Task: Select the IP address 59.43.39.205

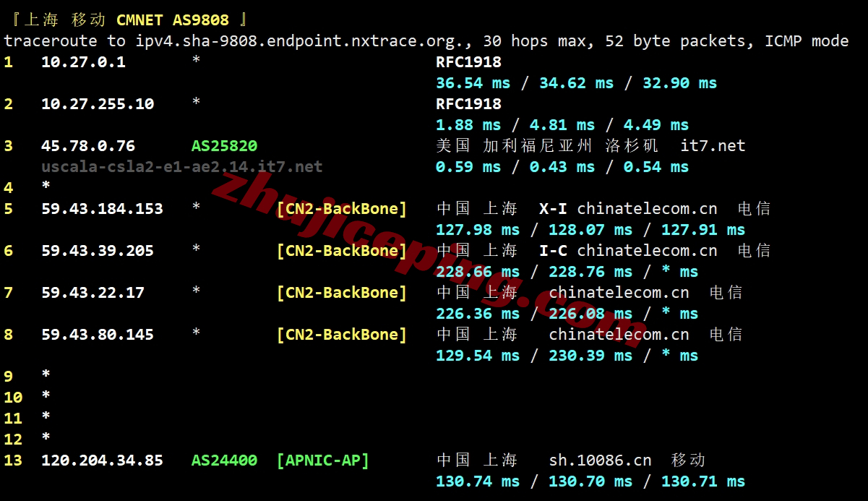Action: [x=98, y=251]
